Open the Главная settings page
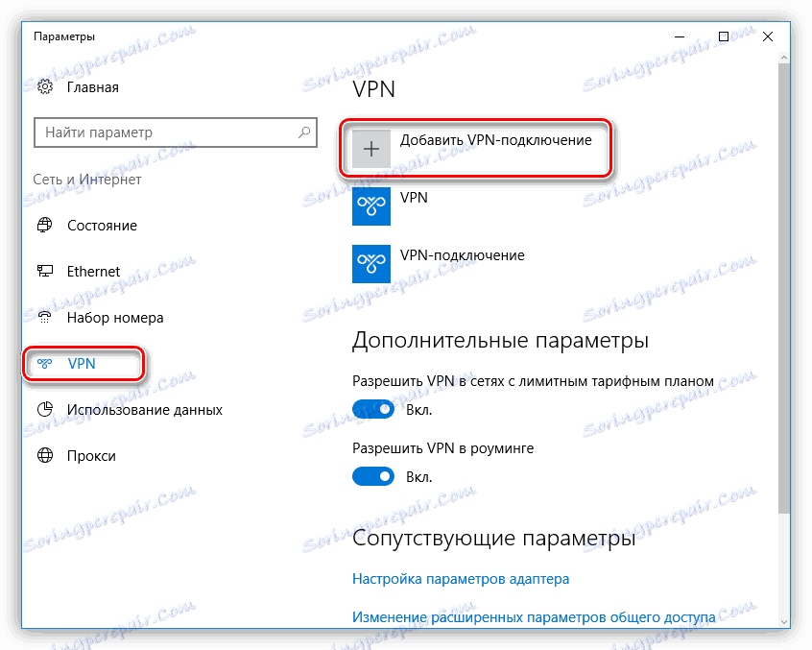 pyautogui.click(x=92, y=86)
